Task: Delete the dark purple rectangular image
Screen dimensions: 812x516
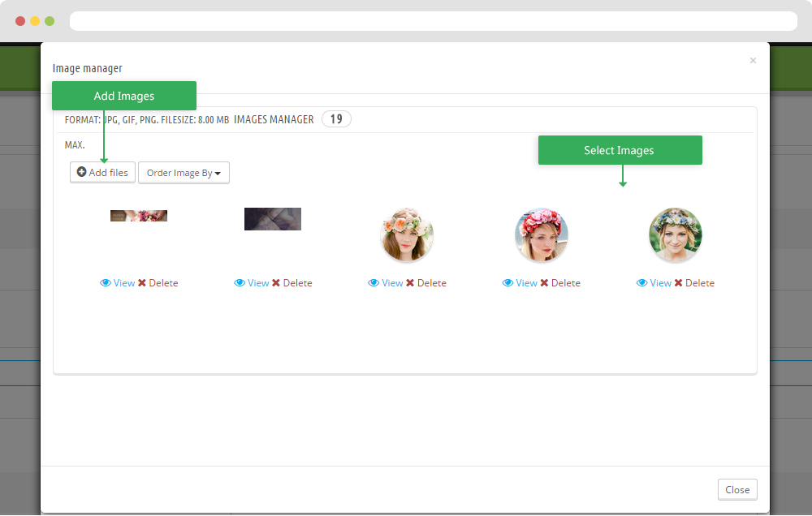Action: pos(292,283)
